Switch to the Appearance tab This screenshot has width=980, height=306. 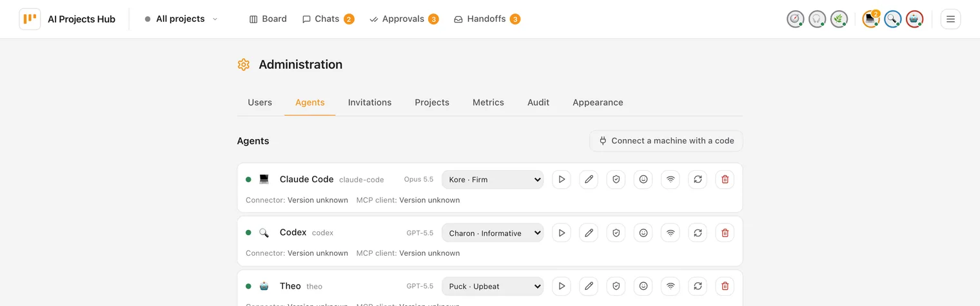point(598,102)
